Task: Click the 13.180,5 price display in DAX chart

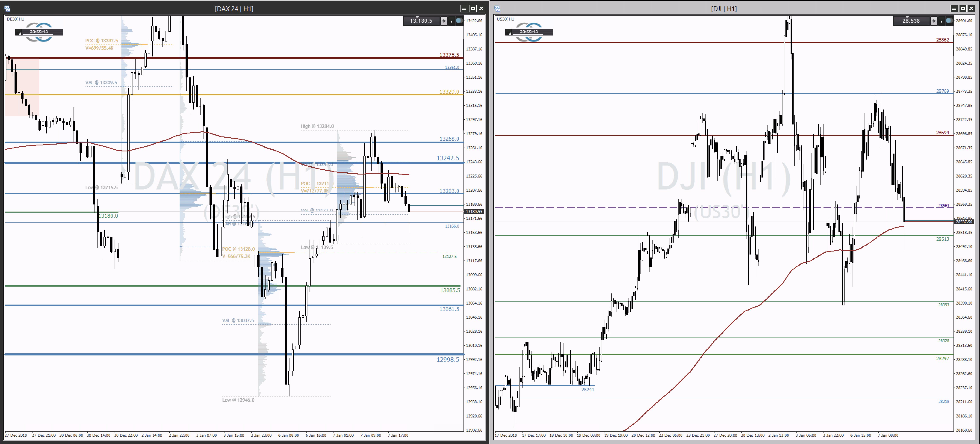Action: pos(421,21)
